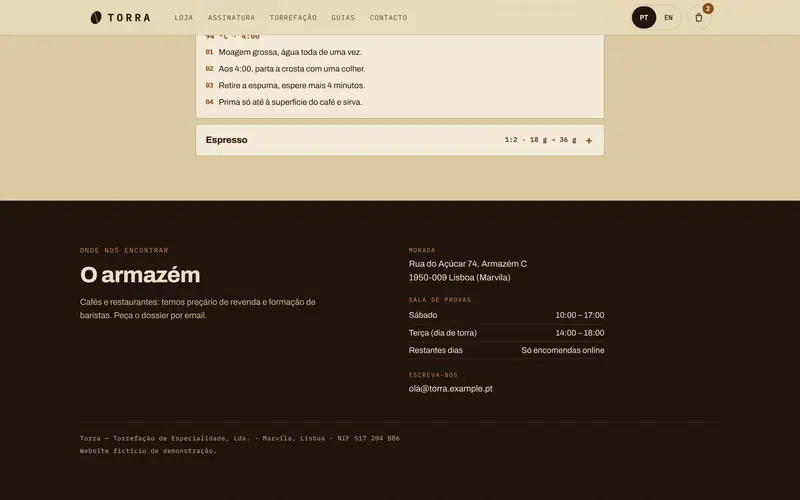Open the shopping bag cart icon
Image resolution: width=800 pixels, height=500 pixels.
[x=698, y=18]
